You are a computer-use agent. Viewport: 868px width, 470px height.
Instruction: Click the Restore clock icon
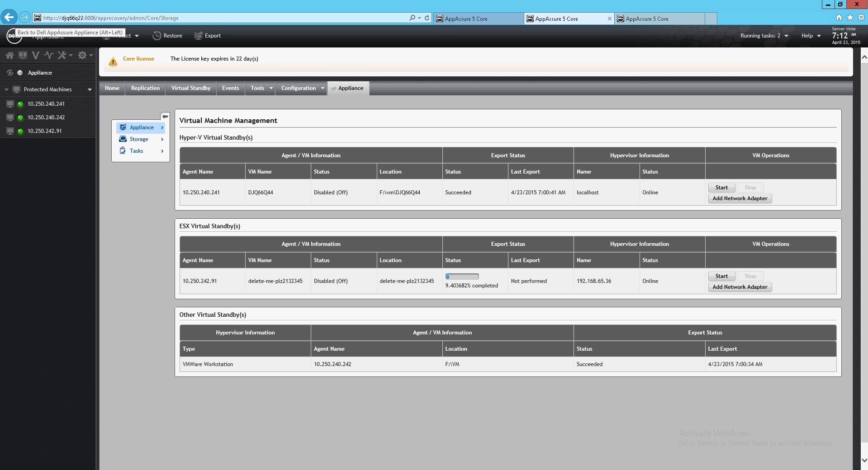coord(157,36)
